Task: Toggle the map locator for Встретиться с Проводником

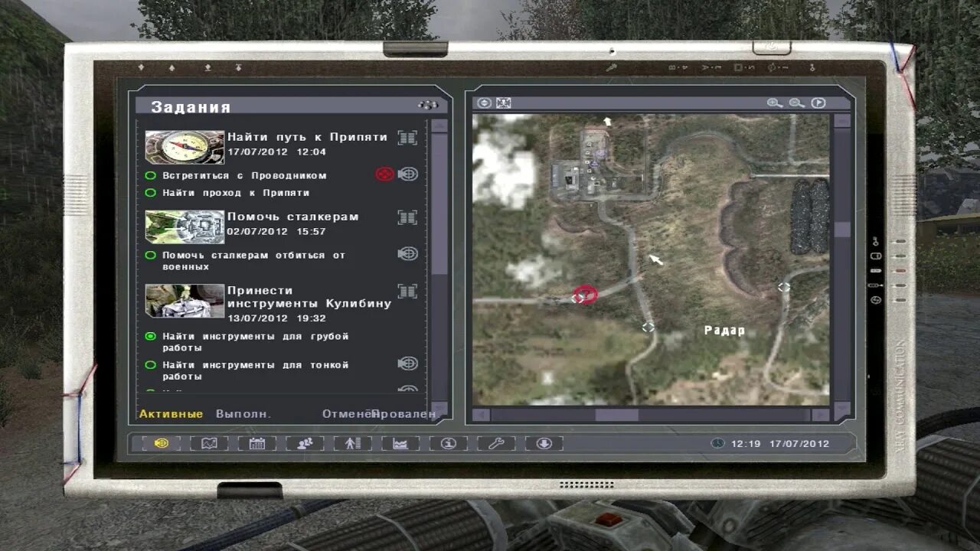Action: (408, 174)
